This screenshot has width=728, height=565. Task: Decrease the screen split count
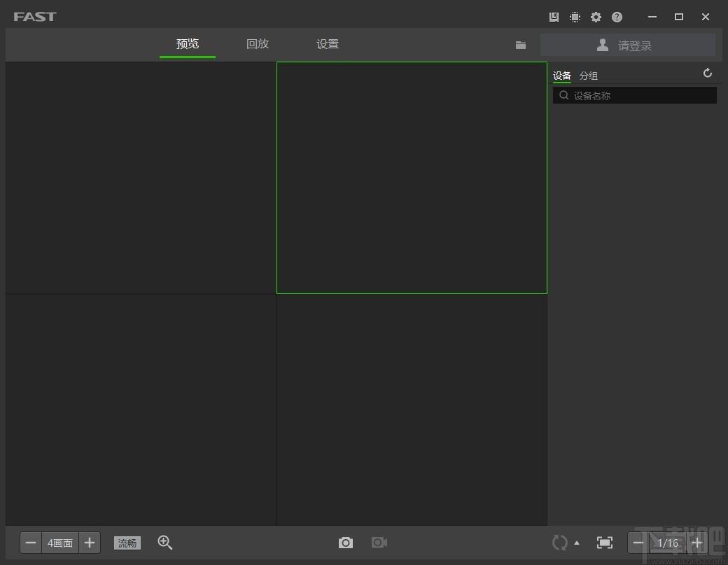coord(31,543)
